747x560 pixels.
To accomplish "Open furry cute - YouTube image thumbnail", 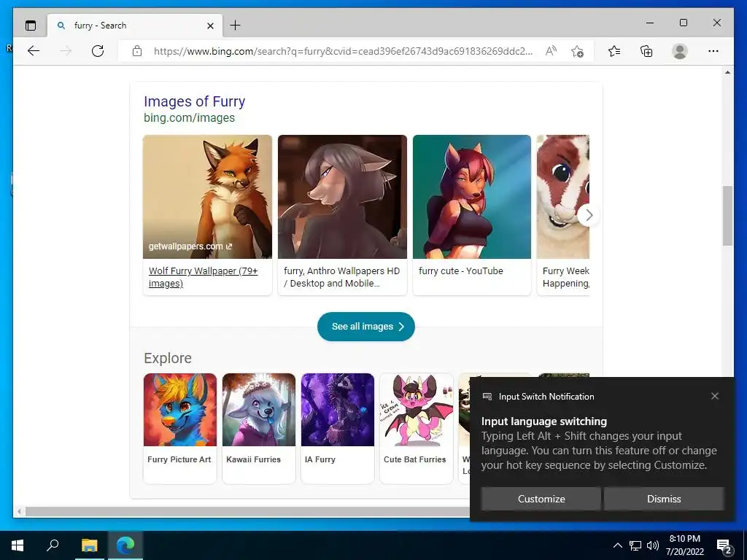I will 472,197.
